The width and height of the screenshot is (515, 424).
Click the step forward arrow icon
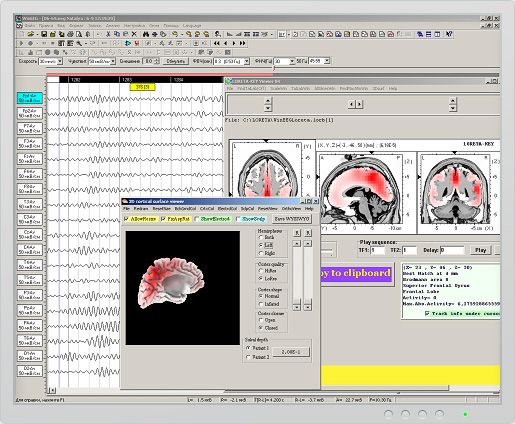pyautogui.click(x=234, y=43)
